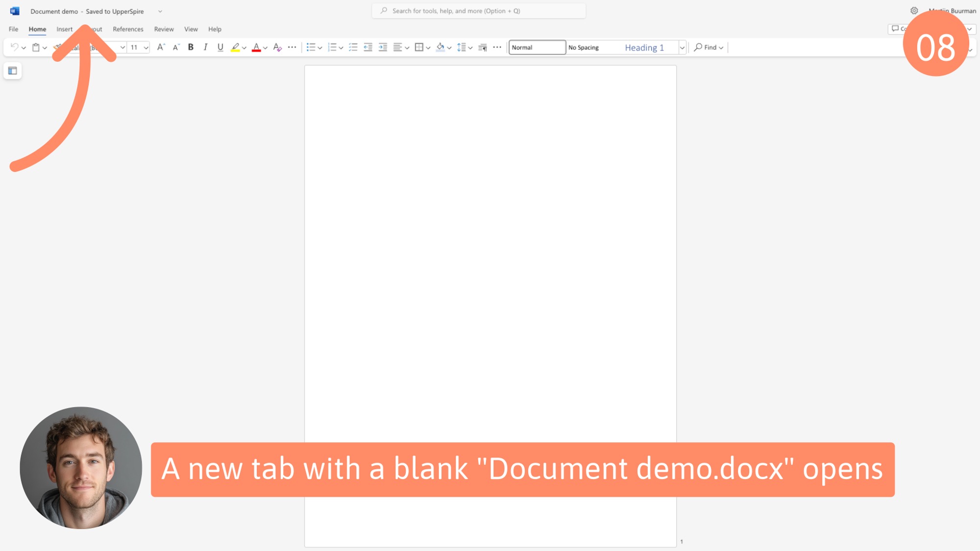Click the search for tools field

point(479,11)
